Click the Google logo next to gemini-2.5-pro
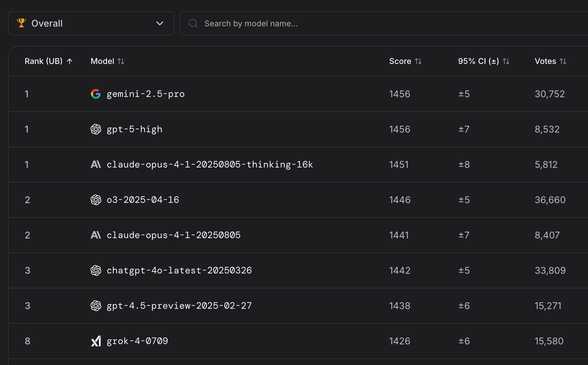This screenshot has height=365, width=588. tap(96, 94)
